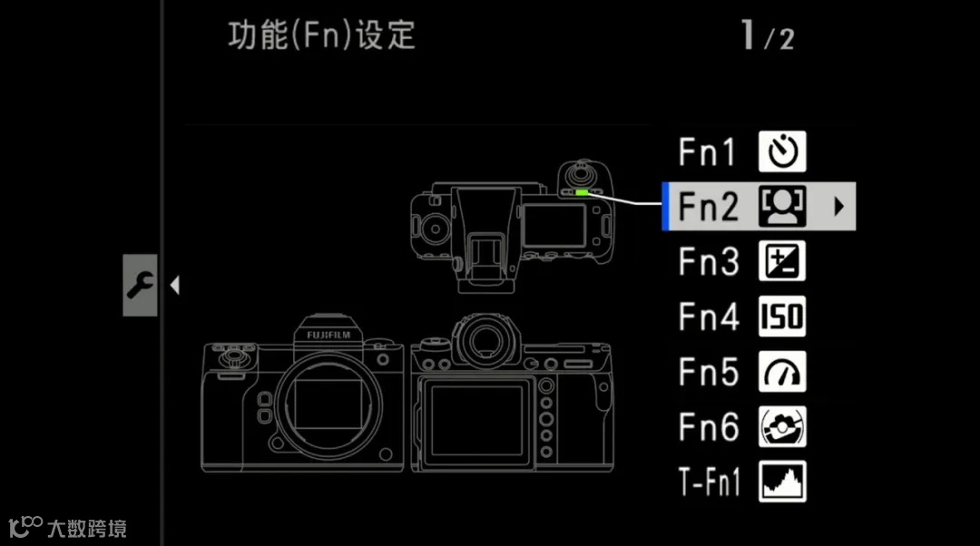Select the Fn5 performance gauge icon
This screenshot has height=546, width=980.
(x=782, y=371)
